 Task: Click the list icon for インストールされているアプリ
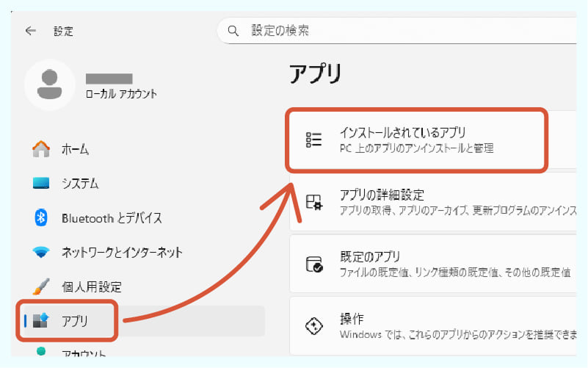click(314, 140)
